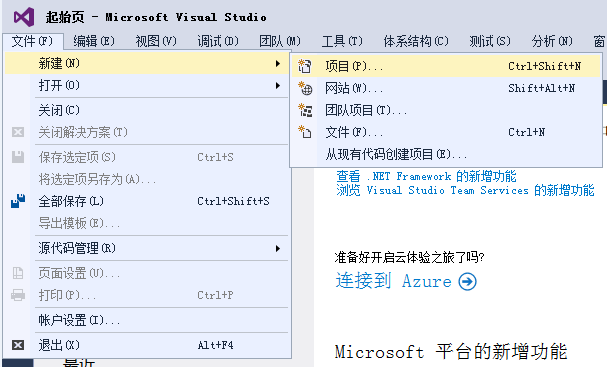Viewport: 607px width, 367px height.
Task: Click the team project (团队项目) icon
Action: pos(305,110)
